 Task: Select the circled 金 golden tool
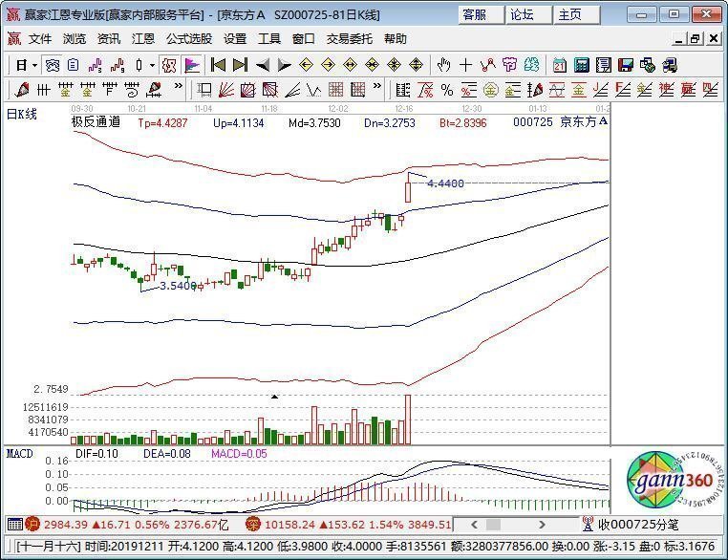[491, 89]
